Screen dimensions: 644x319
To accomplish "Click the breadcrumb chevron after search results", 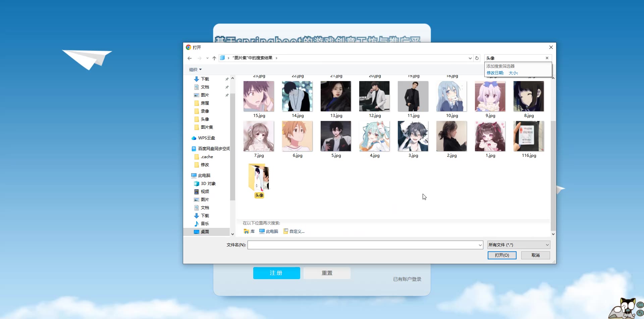I will point(276,58).
